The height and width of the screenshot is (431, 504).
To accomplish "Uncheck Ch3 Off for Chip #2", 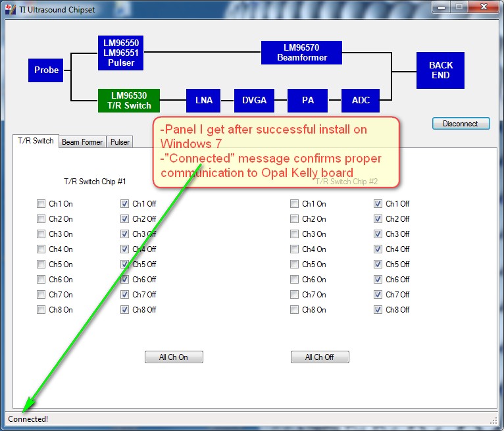I will tap(378, 234).
